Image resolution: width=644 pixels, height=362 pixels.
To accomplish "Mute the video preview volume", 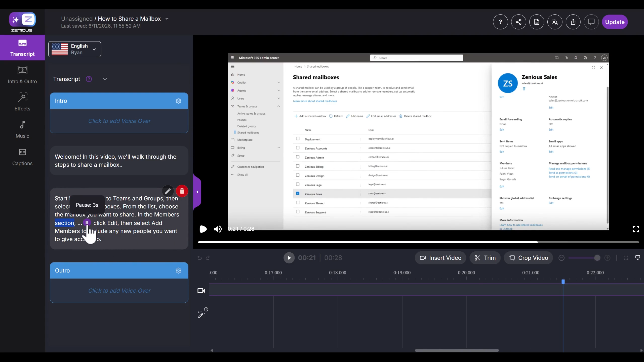I will coord(218,229).
